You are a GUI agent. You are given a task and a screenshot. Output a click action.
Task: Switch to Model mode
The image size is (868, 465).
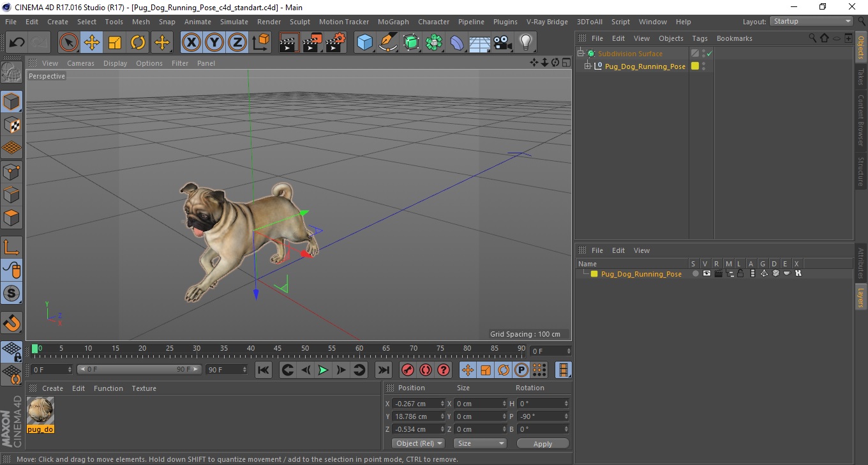pyautogui.click(x=11, y=102)
